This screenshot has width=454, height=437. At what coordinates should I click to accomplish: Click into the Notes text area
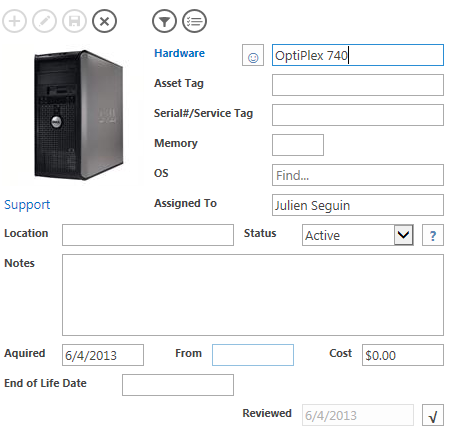click(253, 295)
